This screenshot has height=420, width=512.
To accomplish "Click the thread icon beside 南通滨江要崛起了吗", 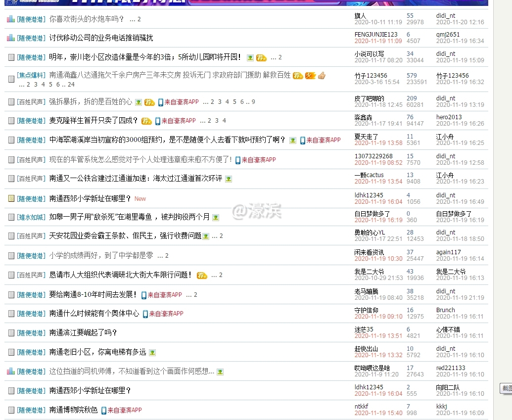I will [x=11, y=333].
